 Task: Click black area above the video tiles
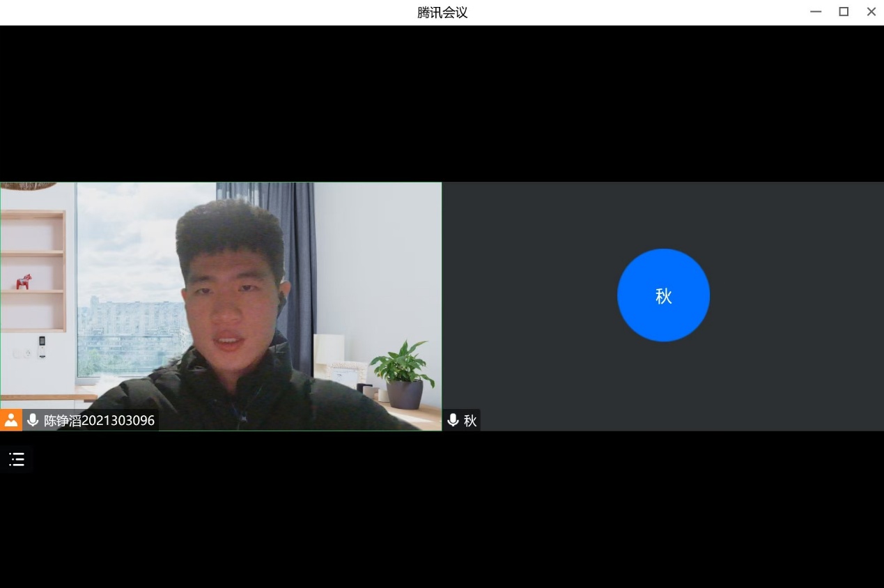pyautogui.click(x=442, y=105)
